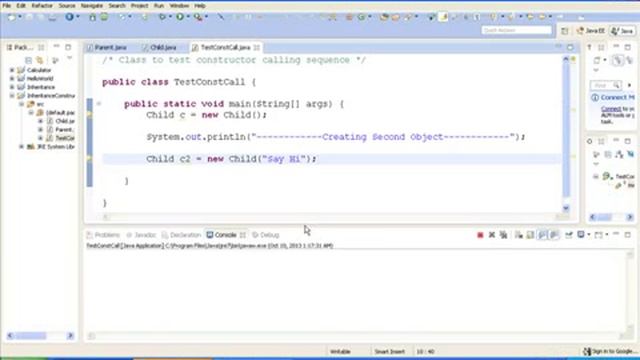The height and width of the screenshot is (360, 640).
Task: Select Parent.java in Package Explorer tree
Action: 61,129
